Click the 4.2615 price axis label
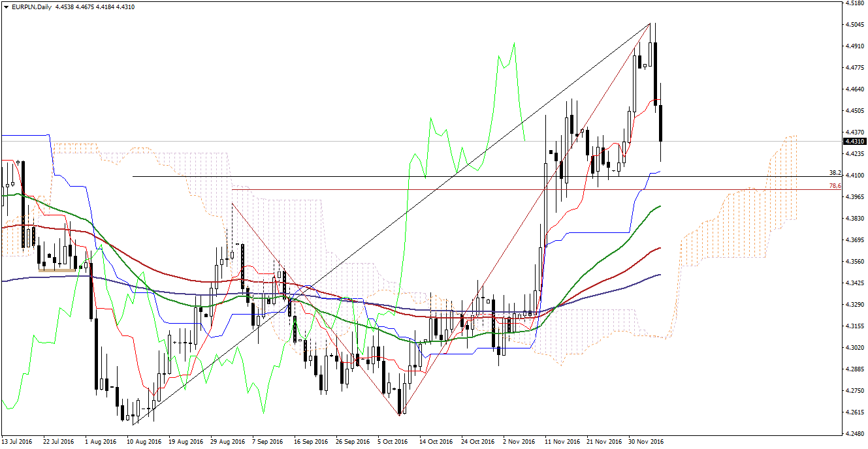The height and width of the screenshot is (449, 868). coord(854,412)
